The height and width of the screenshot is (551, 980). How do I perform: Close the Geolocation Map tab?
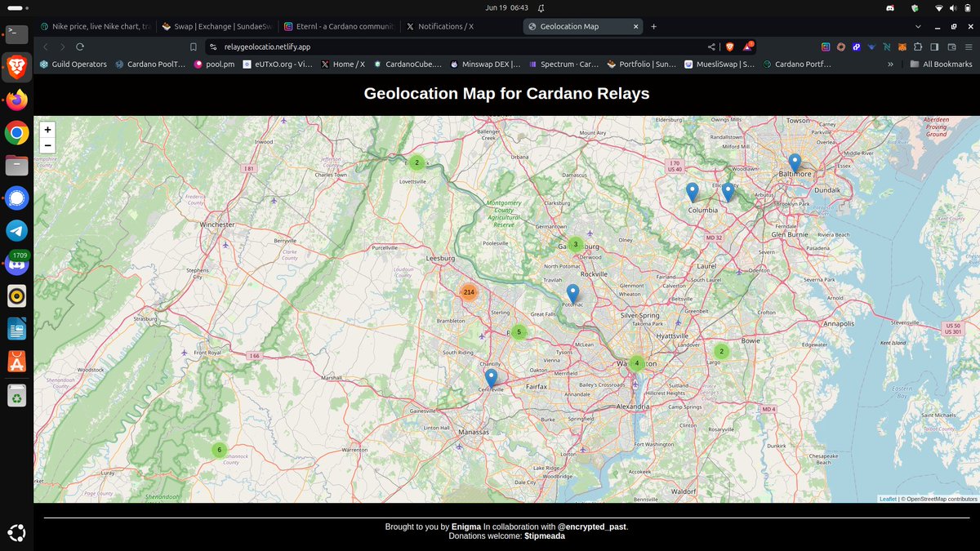[635, 26]
